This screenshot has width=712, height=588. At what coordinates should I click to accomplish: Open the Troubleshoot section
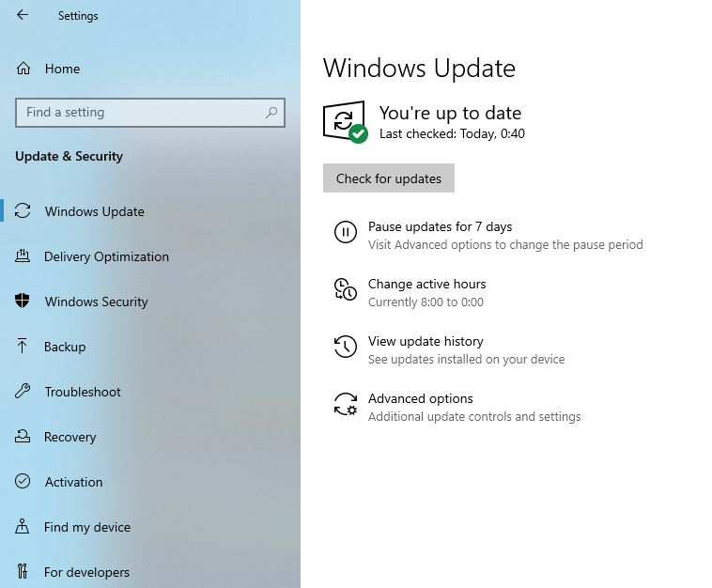pos(83,392)
